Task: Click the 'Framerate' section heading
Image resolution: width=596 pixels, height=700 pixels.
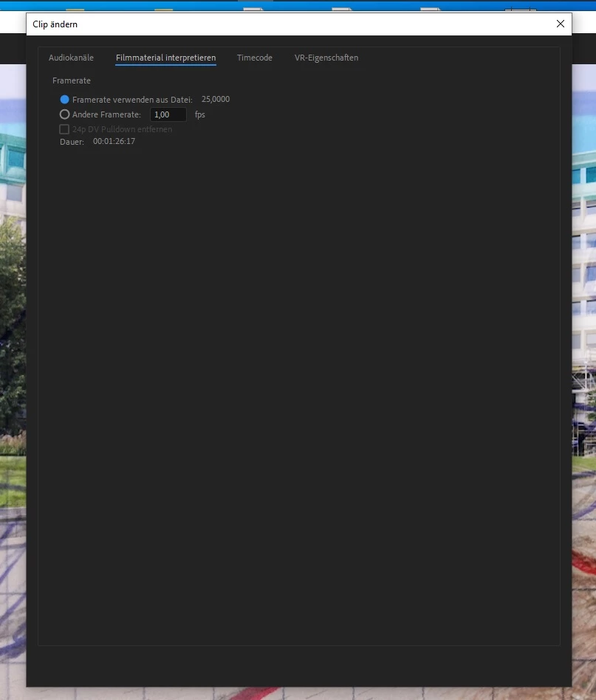Action: click(x=72, y=80)
